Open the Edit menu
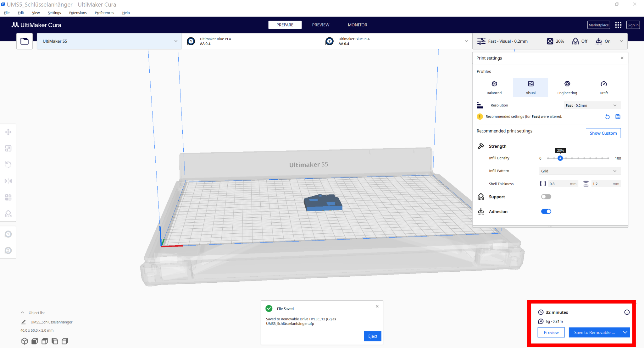 (x=21, y=13)
